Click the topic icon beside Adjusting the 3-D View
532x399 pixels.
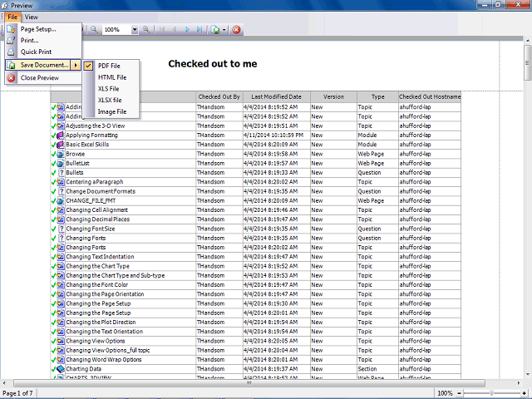[61, 126]
